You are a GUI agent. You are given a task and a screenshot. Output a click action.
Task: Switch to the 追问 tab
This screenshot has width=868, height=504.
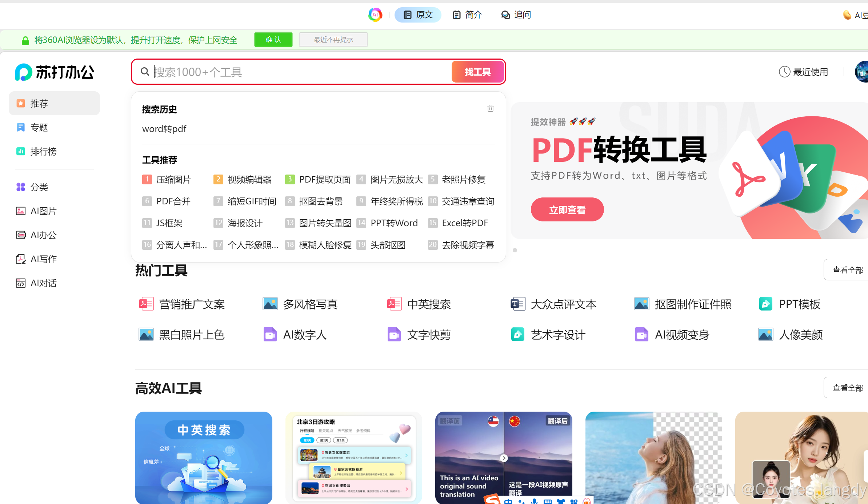pyautogui.click(x=516, y=15)
